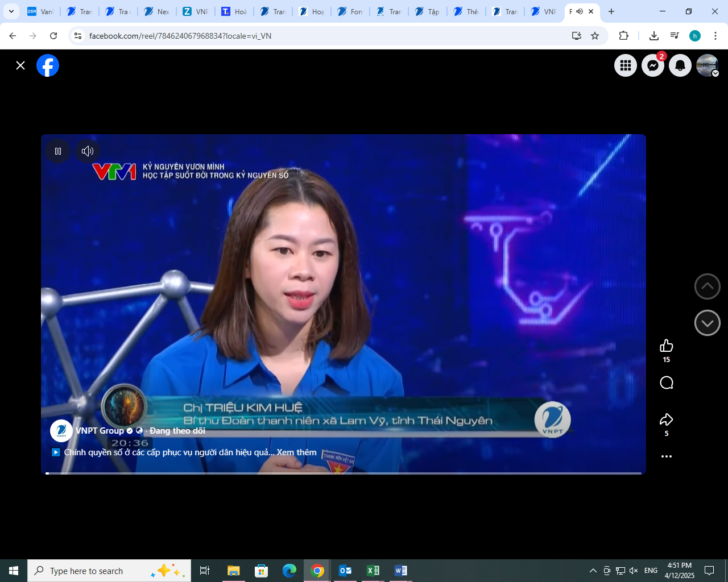Image resolution: width=728 pixels, height=582 pixels.
Task: Open Chrome's three-dot menu
Action: point(715,35)
